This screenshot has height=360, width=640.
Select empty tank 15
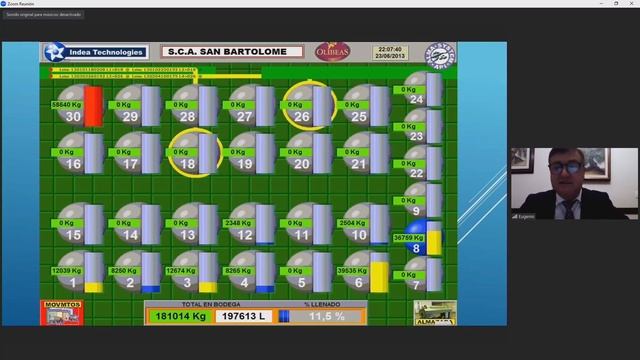[x=78, y=224]
